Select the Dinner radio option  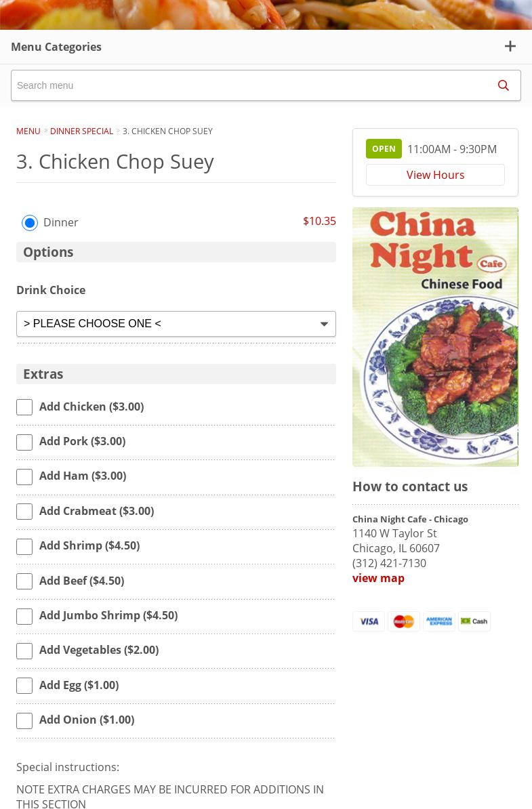pos(30,223)
